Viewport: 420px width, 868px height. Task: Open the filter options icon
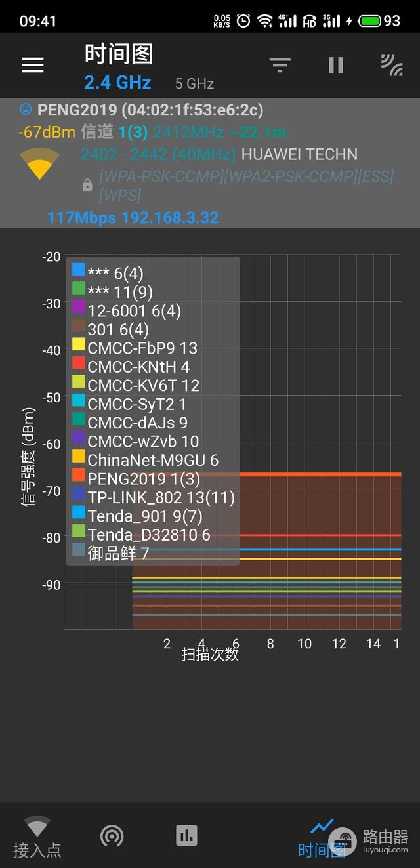pos(280,65)
